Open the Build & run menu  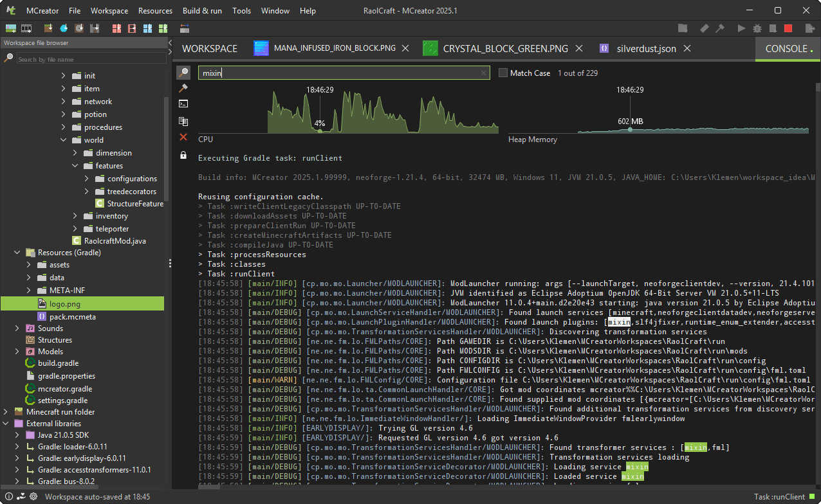[x=202, y=10]
